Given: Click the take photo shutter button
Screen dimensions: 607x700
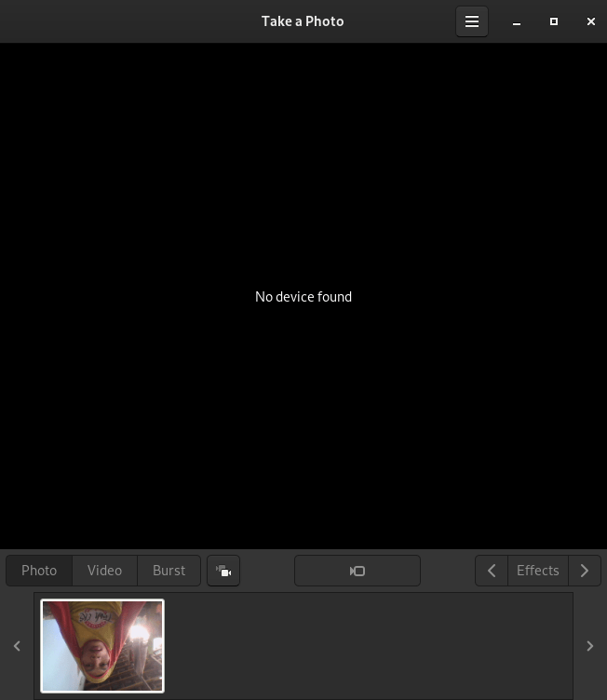Looking at the screenshot, I should point(357,571).
